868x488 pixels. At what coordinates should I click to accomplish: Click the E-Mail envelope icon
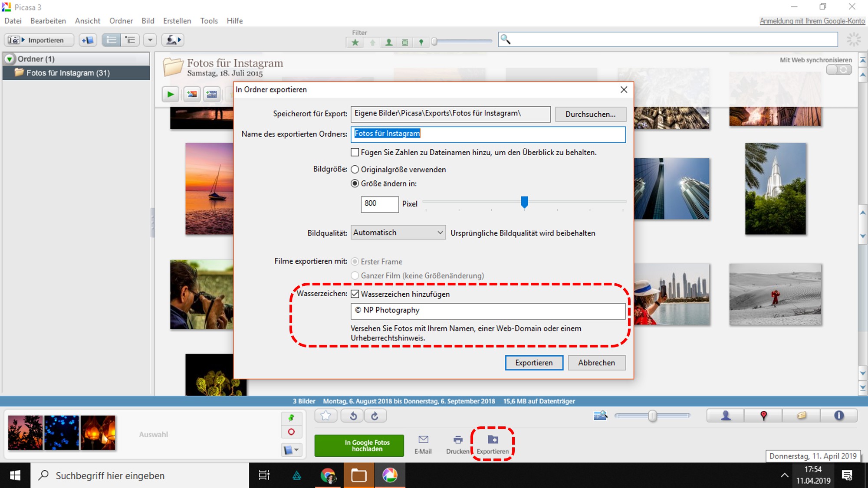click(x=423, y=440)
